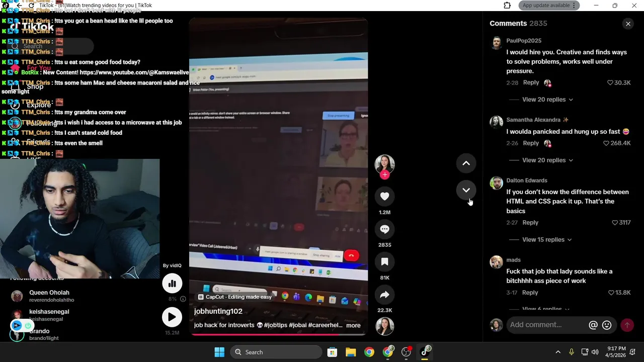
Task: Open File Explorer from the taskbar
Action: (x=351, y=352)
